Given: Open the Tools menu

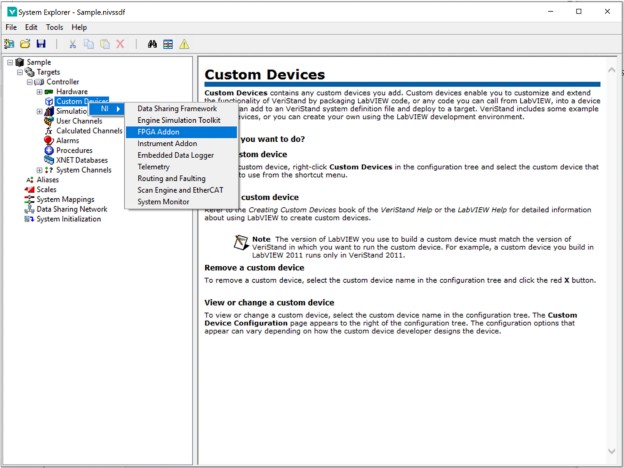Looking at the screenshot, I should (x=55, y=27).
